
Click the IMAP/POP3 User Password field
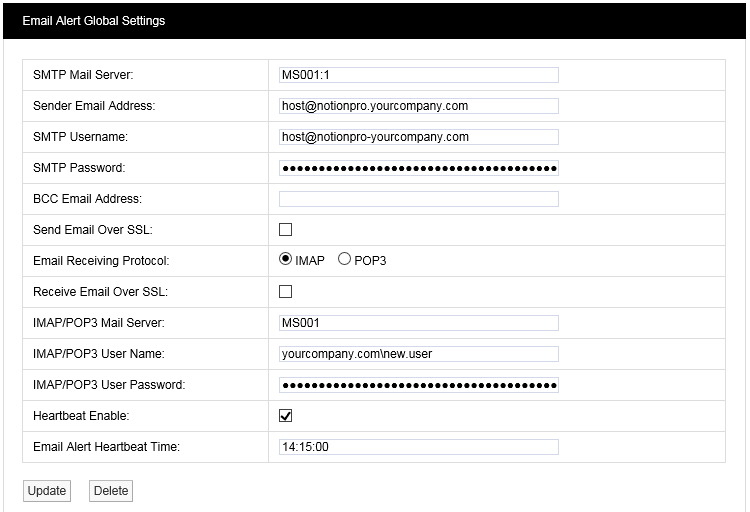point(418,385)
